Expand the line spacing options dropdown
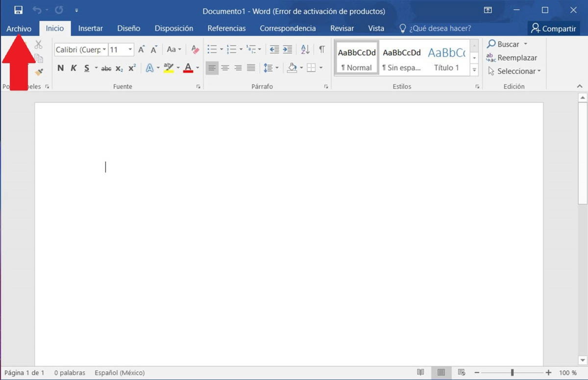 [x=276, y=68]
